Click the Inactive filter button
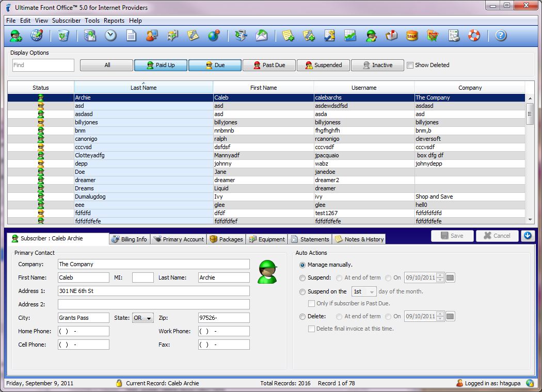The width and height of the screenshot is (542, 392). tap(377, 65)
